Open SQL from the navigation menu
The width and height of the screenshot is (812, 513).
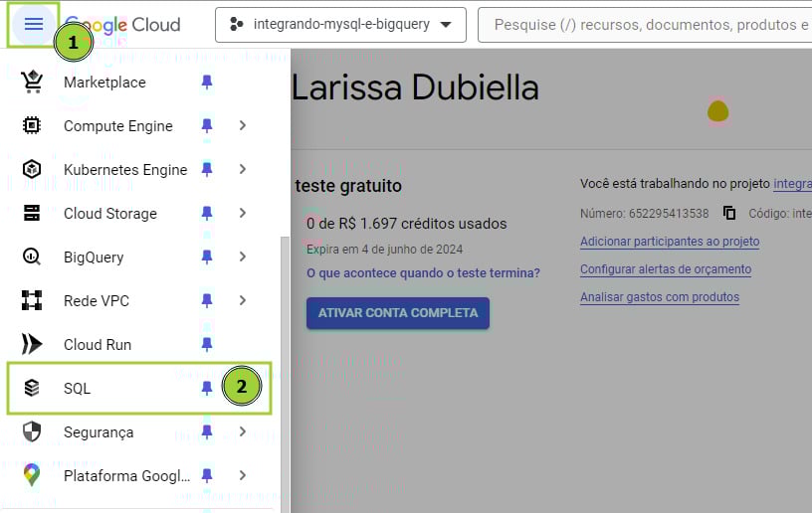[x=78, y=388]
